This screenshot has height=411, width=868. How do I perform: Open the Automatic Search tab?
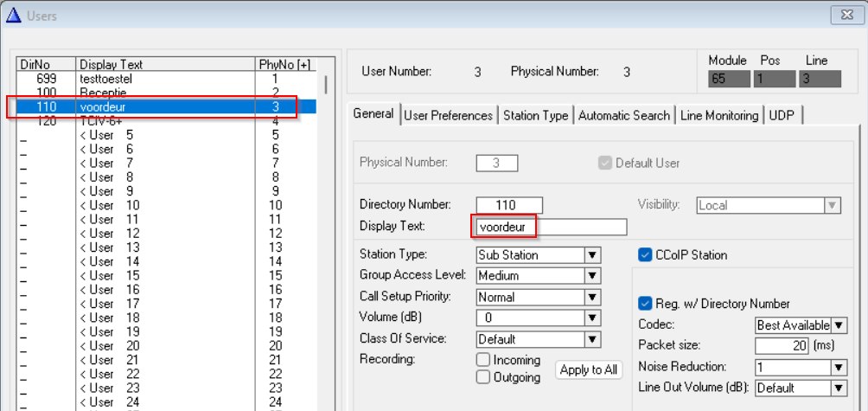point(624,115)
